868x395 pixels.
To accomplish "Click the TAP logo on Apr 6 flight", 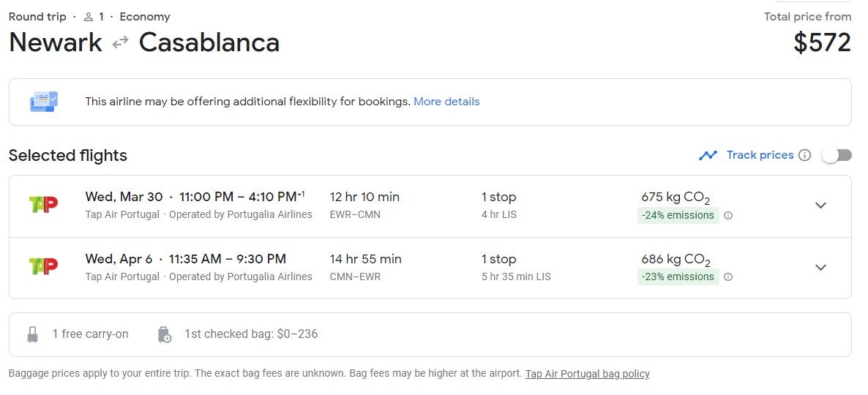I will (x=43, y=267).
